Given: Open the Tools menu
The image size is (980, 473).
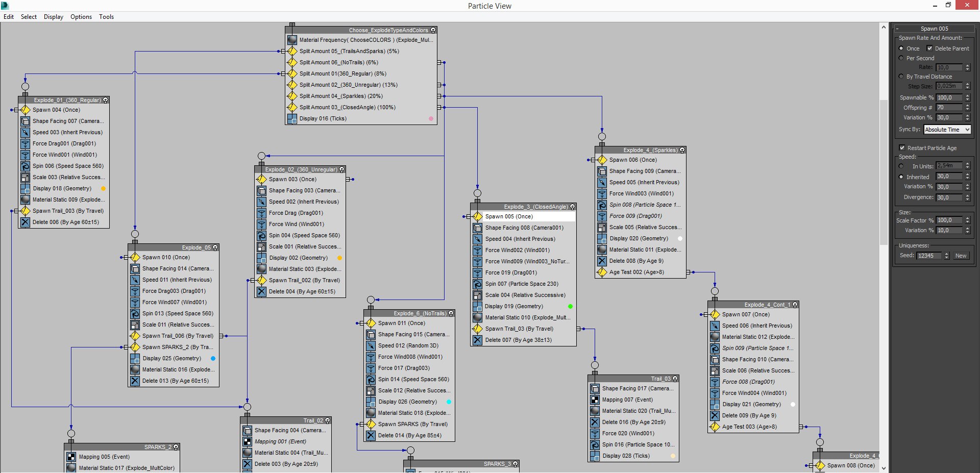Looking at the screenshot, I should point(106,17).
